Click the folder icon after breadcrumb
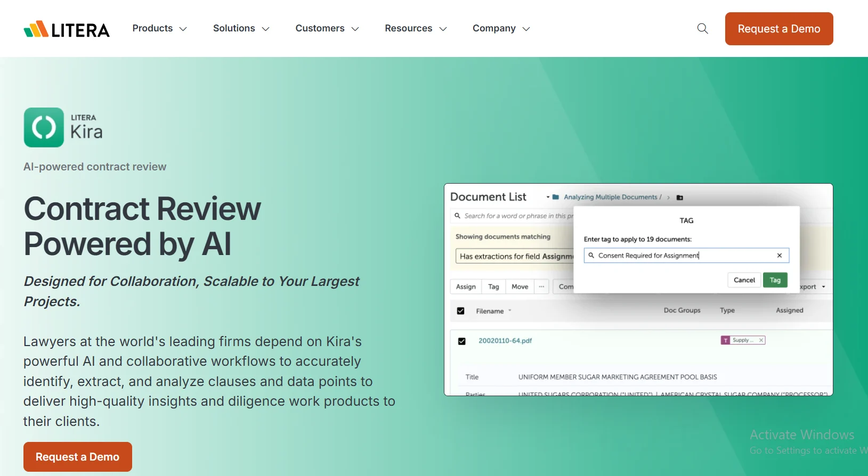This screenshot has width=868, height=476. pyautogui.click(x=680, y=198)
